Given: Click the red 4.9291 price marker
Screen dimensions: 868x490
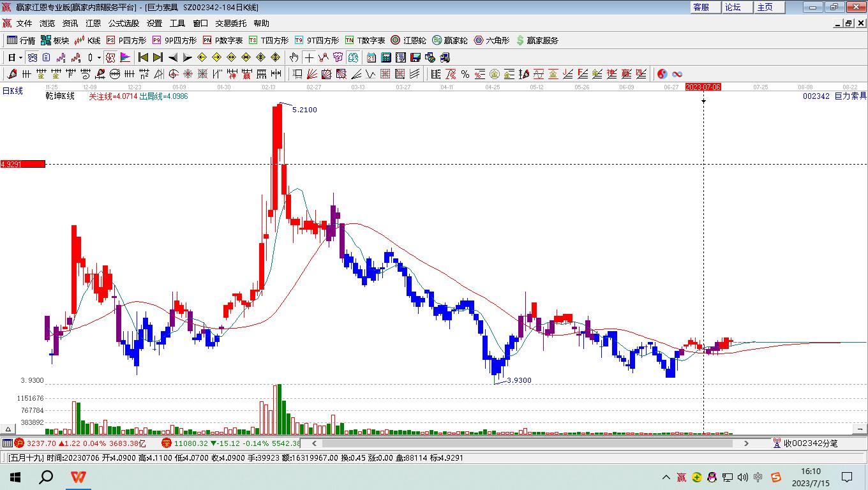Looking at the screenshot, I should 23,164.
